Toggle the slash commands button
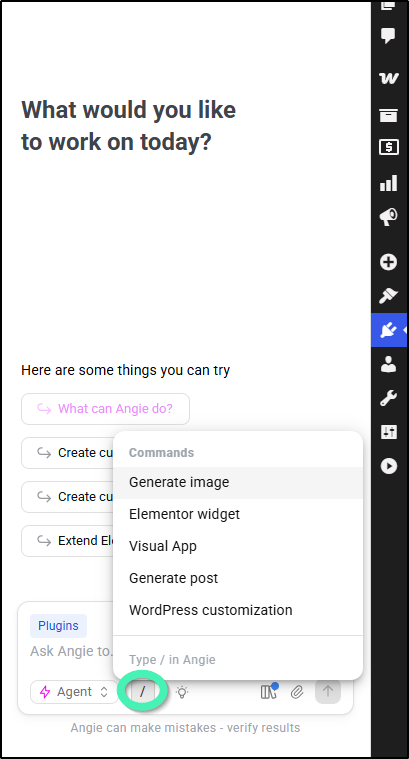 142,691
